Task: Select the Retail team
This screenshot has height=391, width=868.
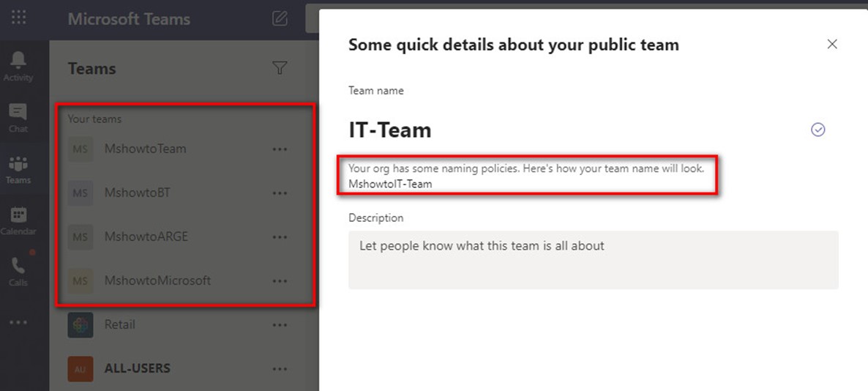Action: coord(119,324)
